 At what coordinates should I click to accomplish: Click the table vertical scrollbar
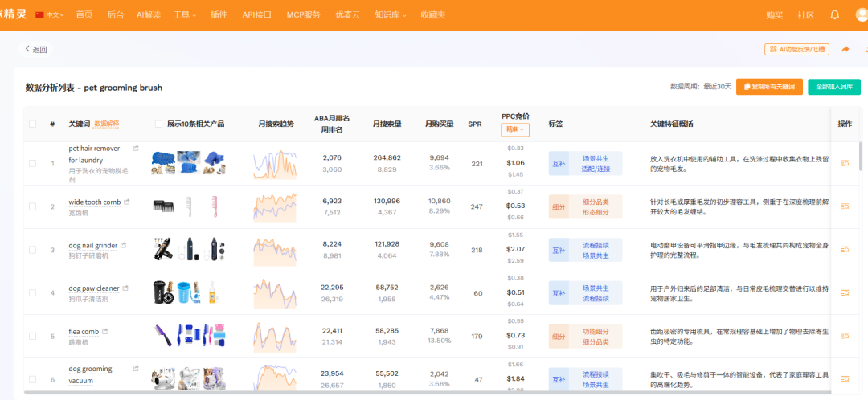click(x=860, y=156)
